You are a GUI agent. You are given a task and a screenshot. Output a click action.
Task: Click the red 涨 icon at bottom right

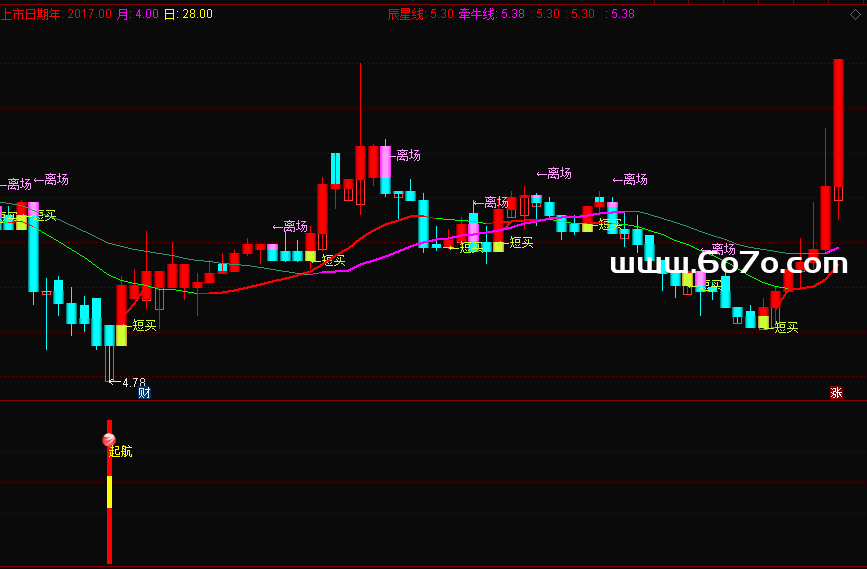836,393
